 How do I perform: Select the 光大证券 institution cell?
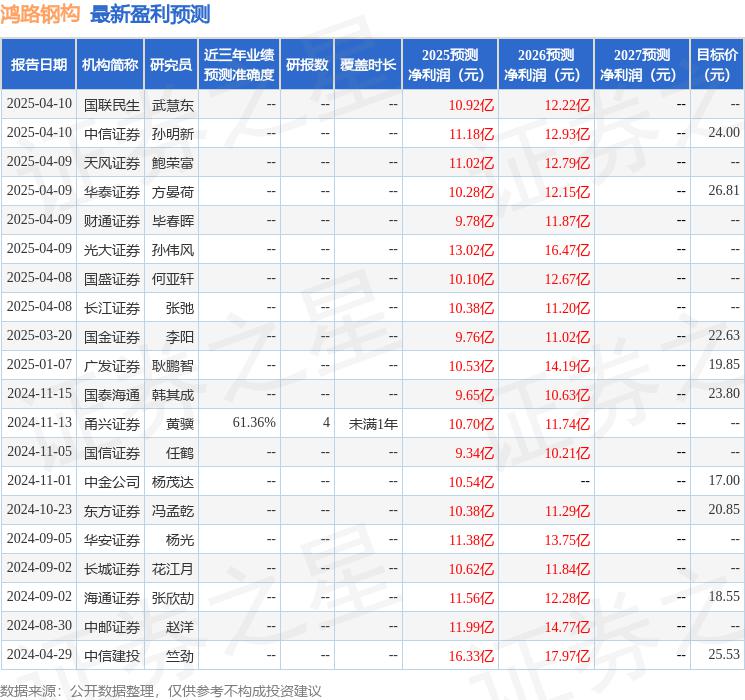pyautogui.click(x=112, y=250)
